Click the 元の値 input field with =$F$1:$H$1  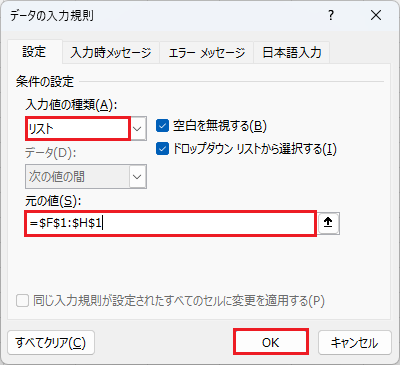[x=170, y=223]
